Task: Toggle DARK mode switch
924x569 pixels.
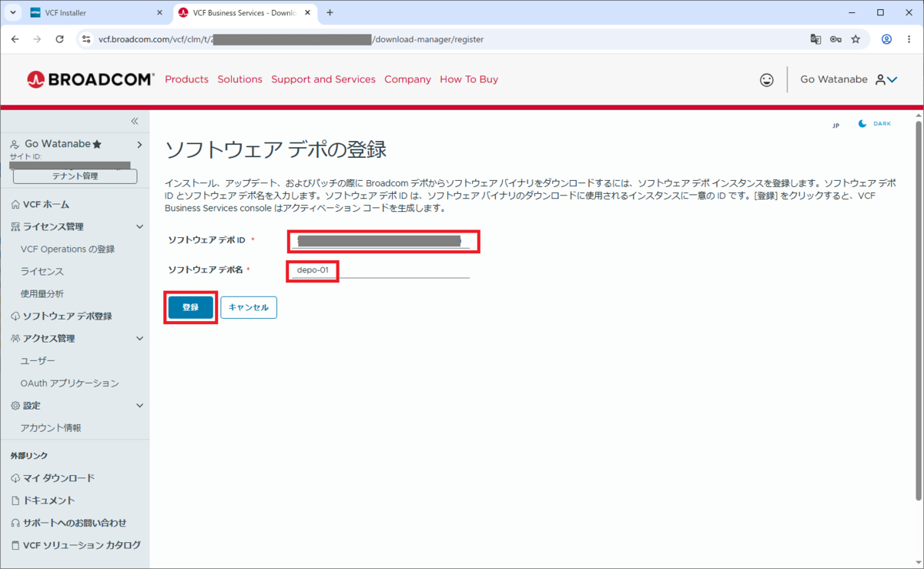Action: point(874,124)
